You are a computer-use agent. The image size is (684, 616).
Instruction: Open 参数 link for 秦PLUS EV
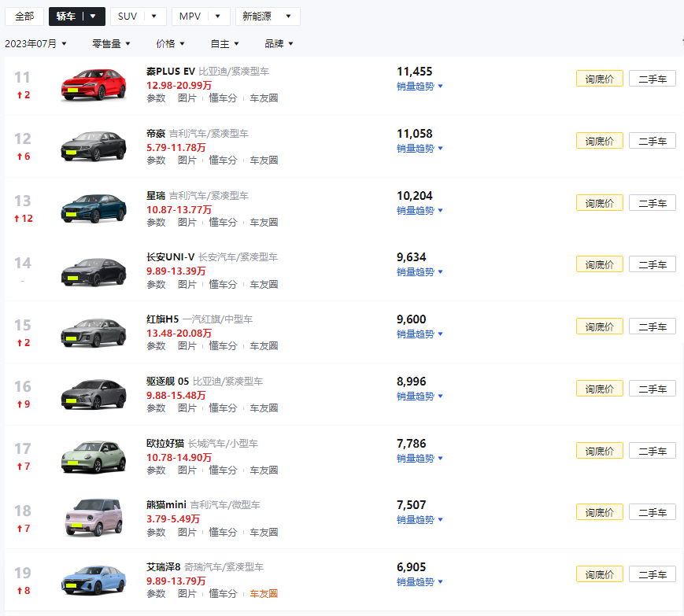coord(156,98)
